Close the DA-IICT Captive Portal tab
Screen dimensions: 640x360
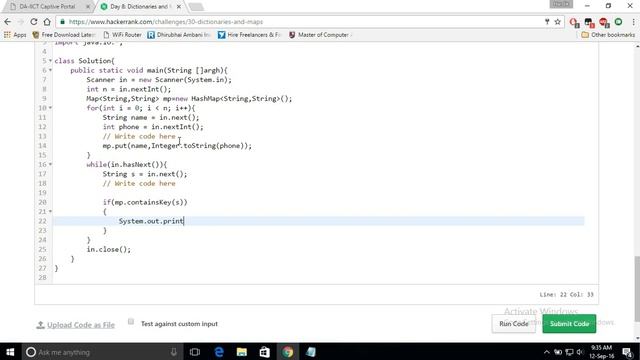click(88, 7)
